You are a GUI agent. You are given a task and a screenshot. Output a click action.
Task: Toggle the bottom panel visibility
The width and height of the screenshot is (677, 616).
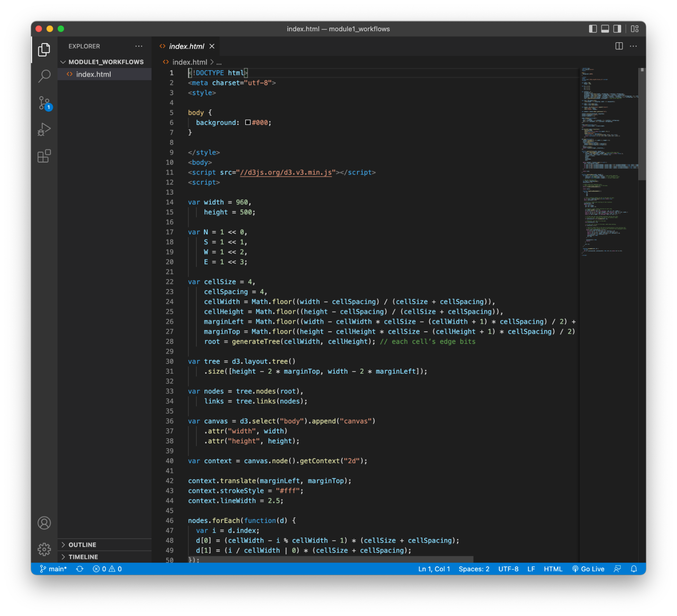click(x=605, y=29)
